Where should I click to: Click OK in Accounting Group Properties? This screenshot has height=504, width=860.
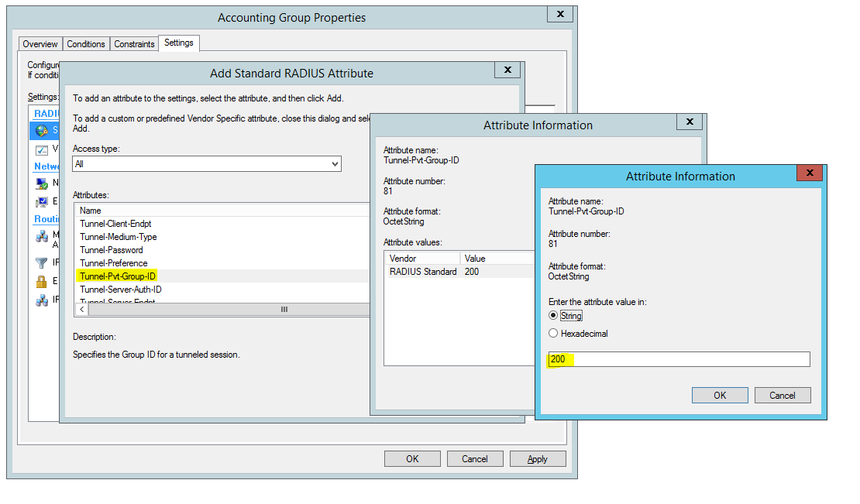pos(412,458)
